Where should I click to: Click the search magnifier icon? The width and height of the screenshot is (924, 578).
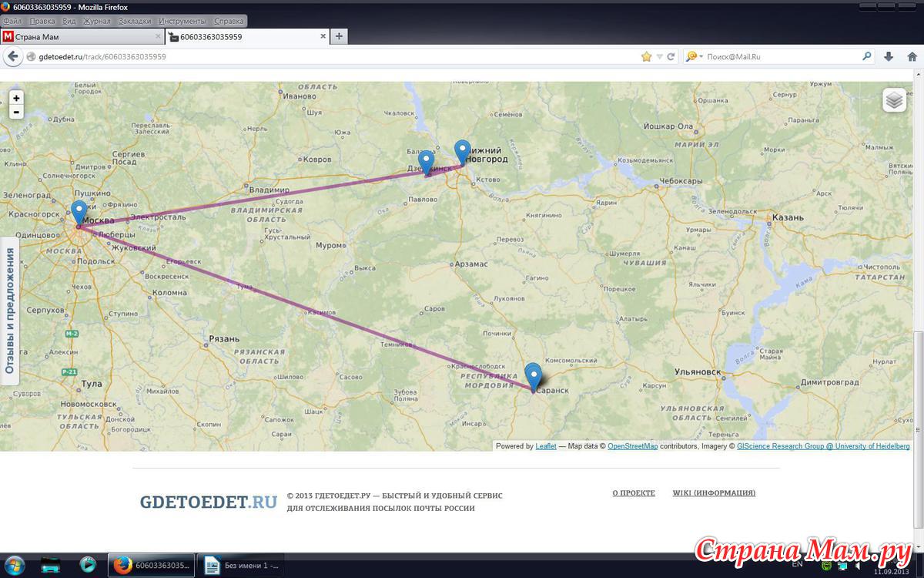tap(867, 56)
